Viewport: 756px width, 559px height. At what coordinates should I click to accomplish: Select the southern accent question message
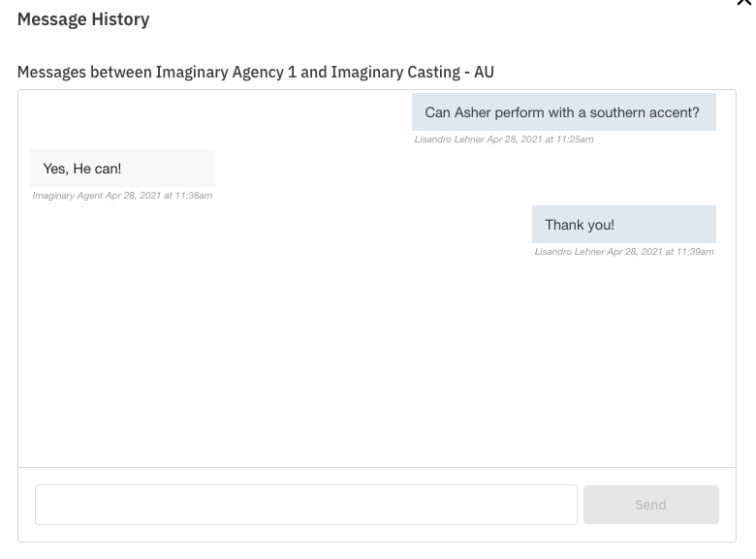[562, 112]
